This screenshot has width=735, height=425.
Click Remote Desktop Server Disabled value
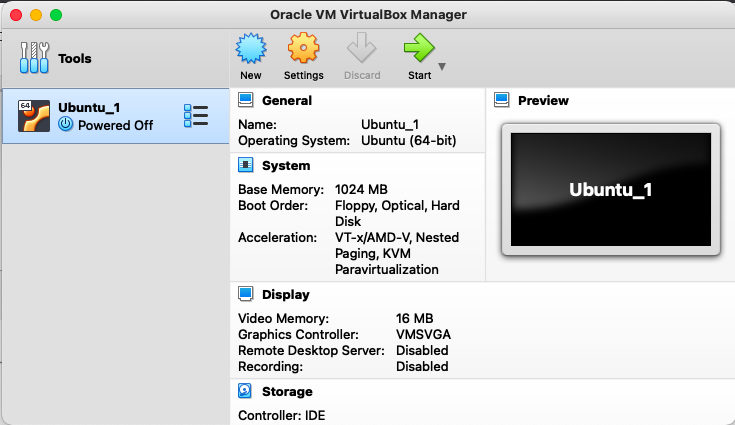422,350
